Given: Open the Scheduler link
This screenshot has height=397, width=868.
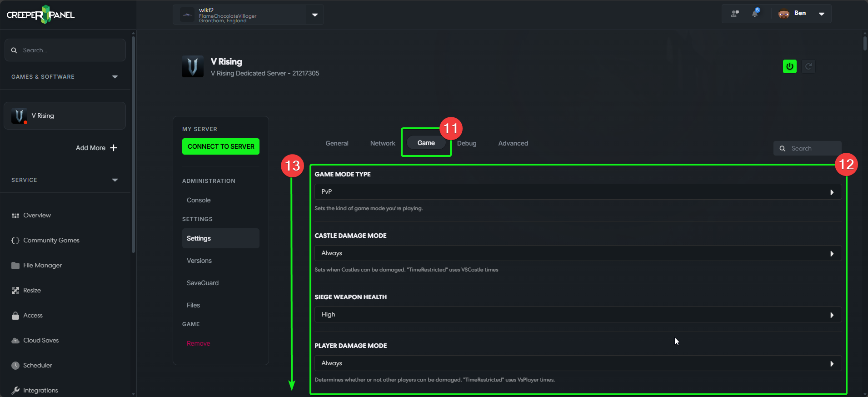Looking at the screenshot, I should pos(38,366).
